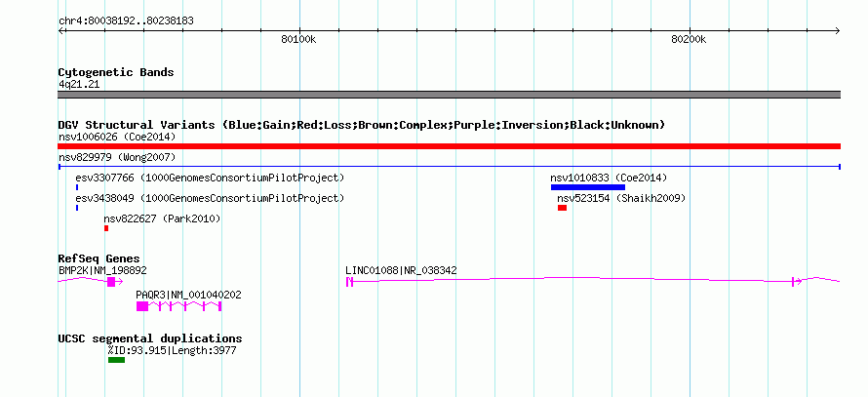Select the BMP2K magenta exon block

pos(111,282)
